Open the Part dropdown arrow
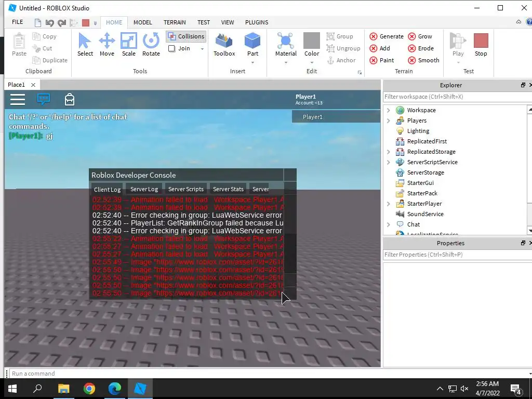This screenshot has height=399, width=532. [252, 62]
